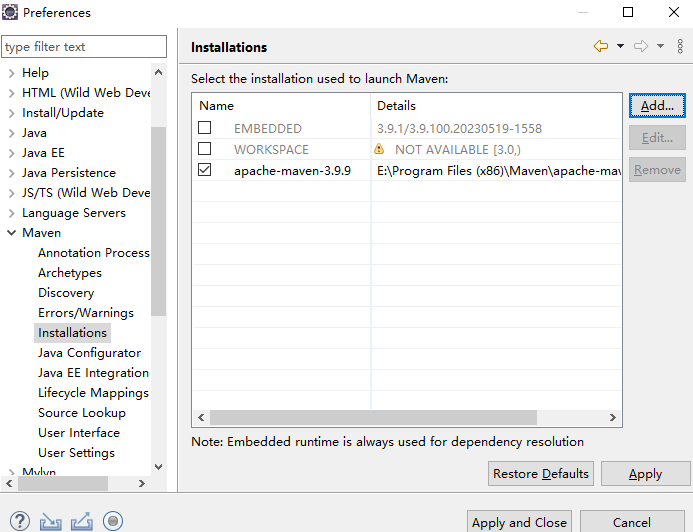Click the Help question mark icon
The image size is (693, 532).
point(20,521)
